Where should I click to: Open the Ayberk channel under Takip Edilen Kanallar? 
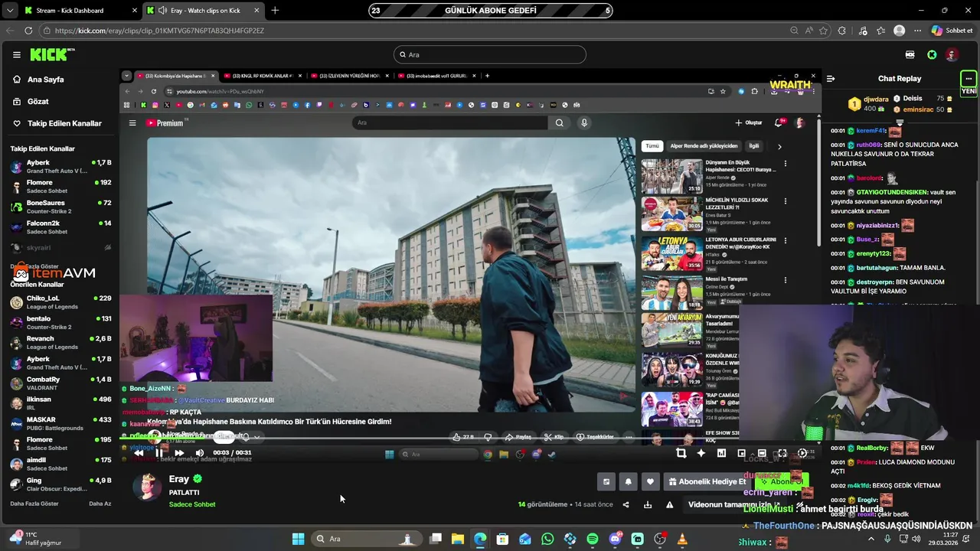coord(60,167)
